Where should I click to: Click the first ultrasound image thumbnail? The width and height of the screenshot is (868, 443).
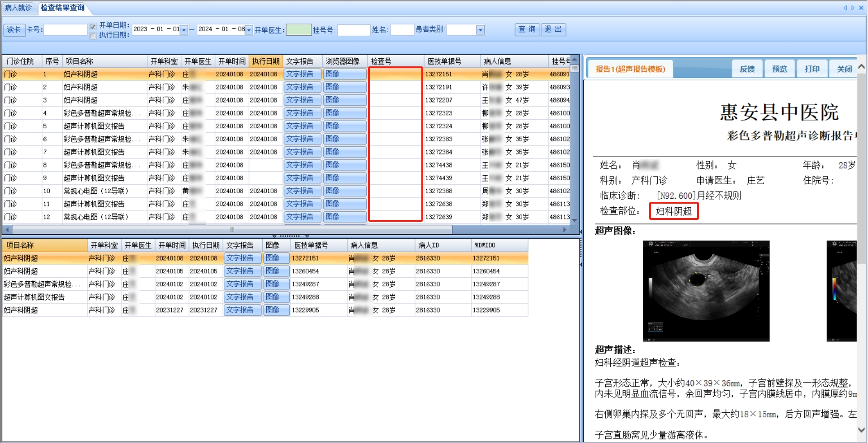point(706,291)
